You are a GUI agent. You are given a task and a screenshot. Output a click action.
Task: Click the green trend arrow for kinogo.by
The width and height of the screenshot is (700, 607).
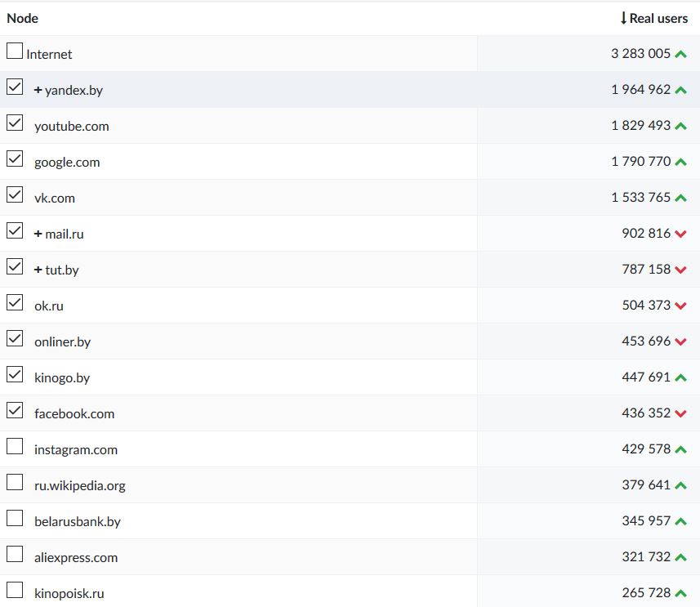click(x=680, y=377)
